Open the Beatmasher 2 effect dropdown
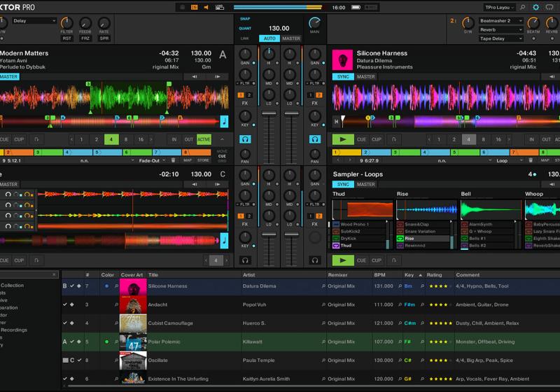Image resolution: width=560 pixels, height=392 pixels. pos(500,21)
